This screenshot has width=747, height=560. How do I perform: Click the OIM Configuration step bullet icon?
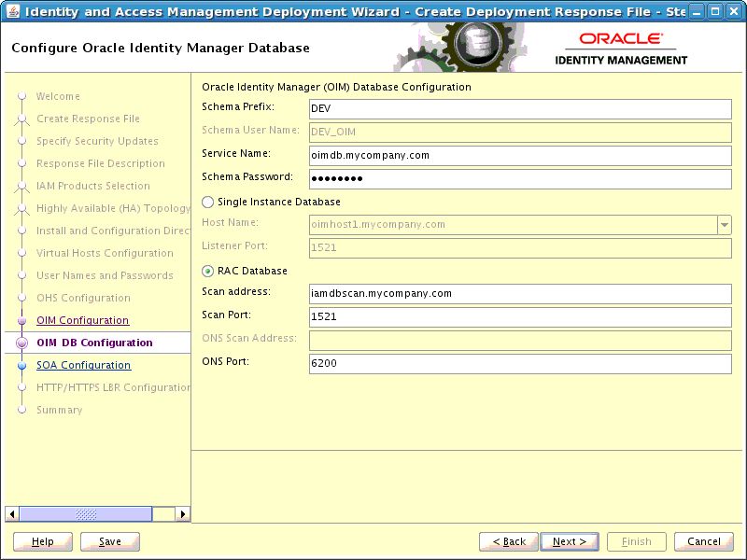(x=21, y=321)
